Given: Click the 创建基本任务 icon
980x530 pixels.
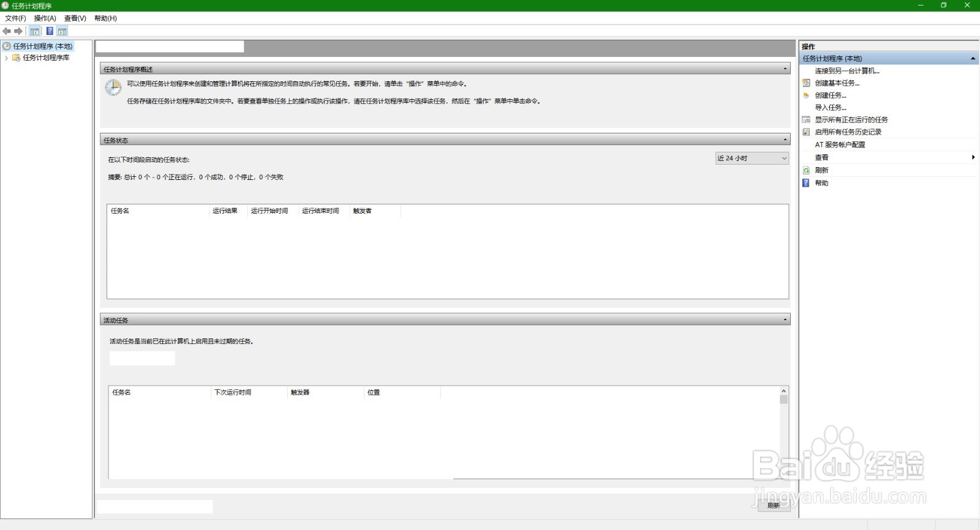Looking at the screenshot, I should 806,83.
